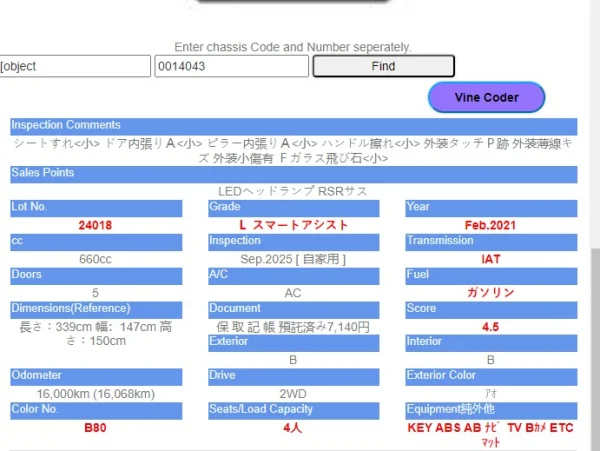The height and width of the screenshot is (451, 600).
Task: Select the Inspection Comments header bar
Action: [294, 125]
